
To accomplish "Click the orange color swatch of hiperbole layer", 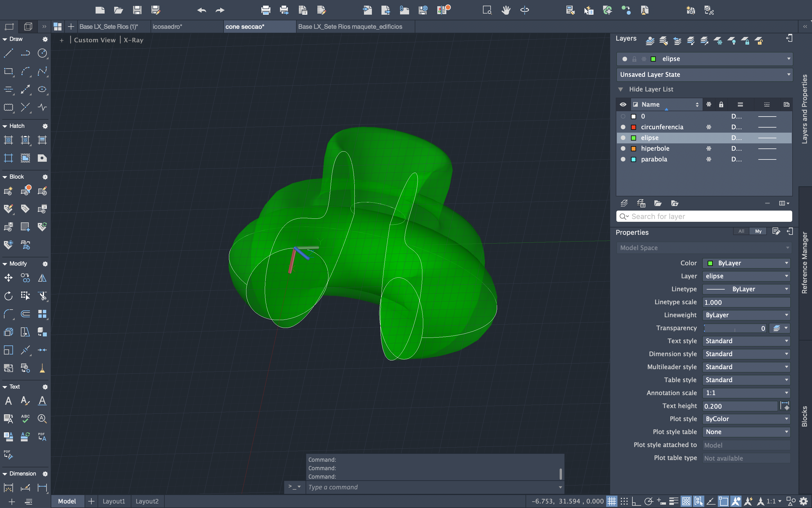I will click(634, 148).
